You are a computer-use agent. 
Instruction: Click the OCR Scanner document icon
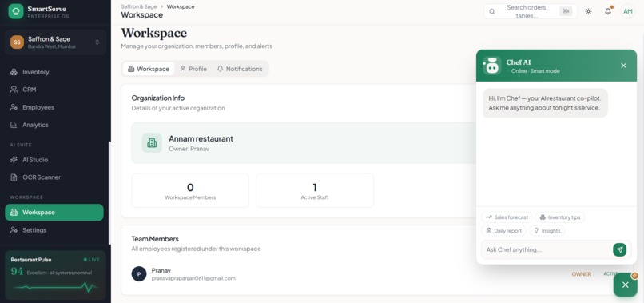(14, 177)
